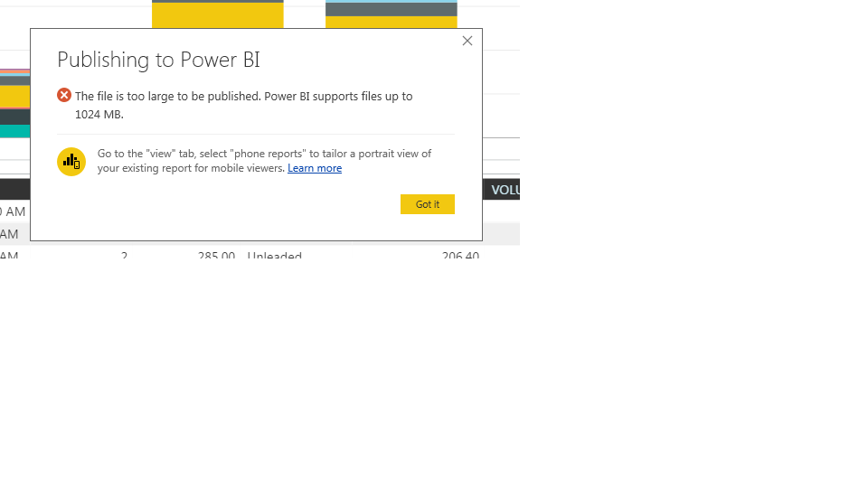This screenshot has height=488, width=868.
Task: Click the file too large error message
Action: coord(243,105)
